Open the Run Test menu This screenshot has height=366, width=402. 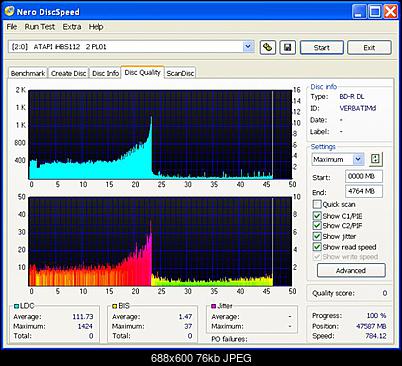[x=40, y=27]
